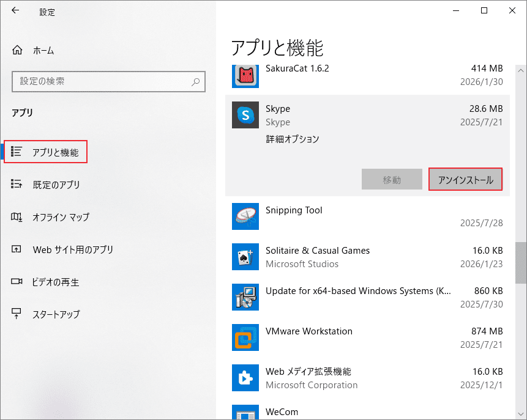Click the Web メディア拡張機能 icon
This screenshot has width=527, height=420.
245,378
